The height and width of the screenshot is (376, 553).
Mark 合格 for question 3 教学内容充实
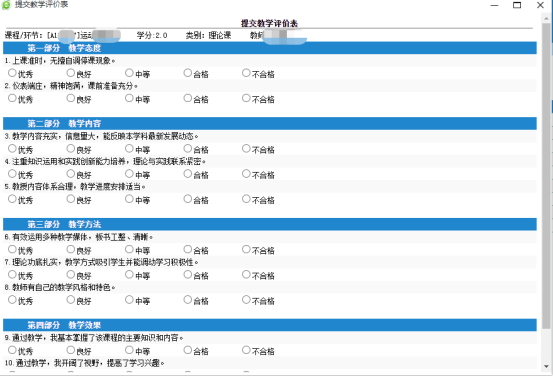188,148
